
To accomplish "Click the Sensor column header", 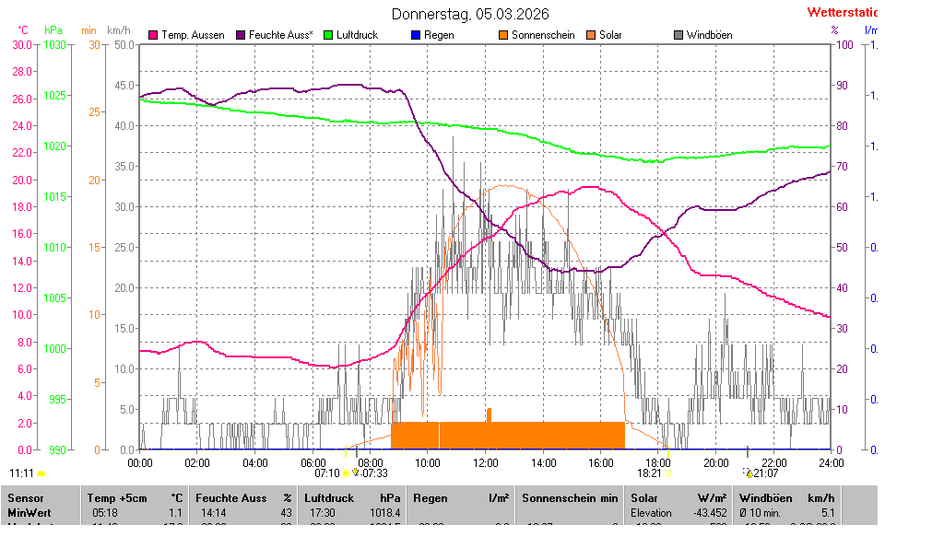I will (26, 497).
